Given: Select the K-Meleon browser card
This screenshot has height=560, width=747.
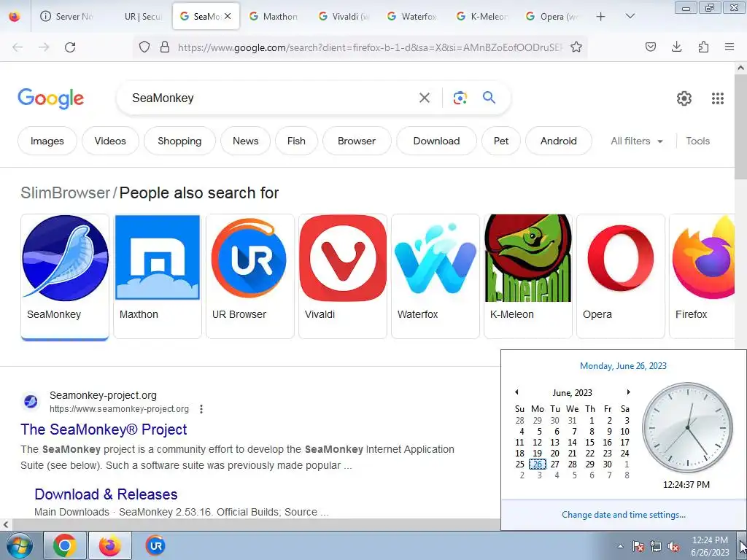Looking at the screenshot, I should pos(528,276).
